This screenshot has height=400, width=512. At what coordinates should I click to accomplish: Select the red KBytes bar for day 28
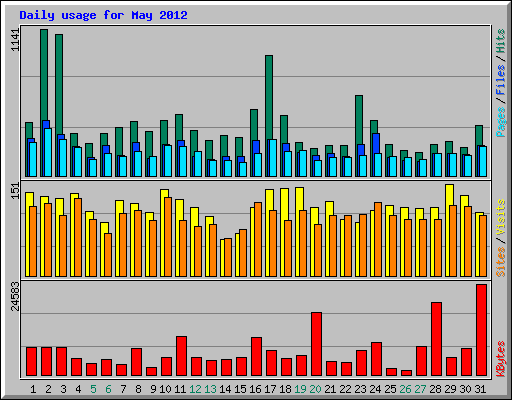436,339
